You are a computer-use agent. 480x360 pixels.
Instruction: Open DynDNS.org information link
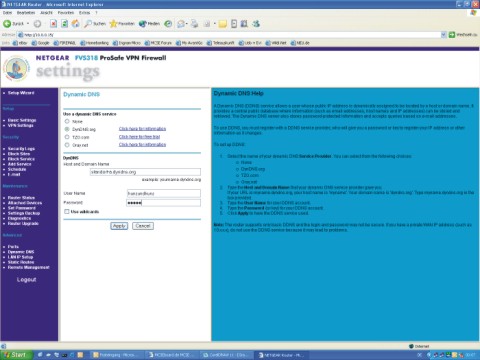142,129
